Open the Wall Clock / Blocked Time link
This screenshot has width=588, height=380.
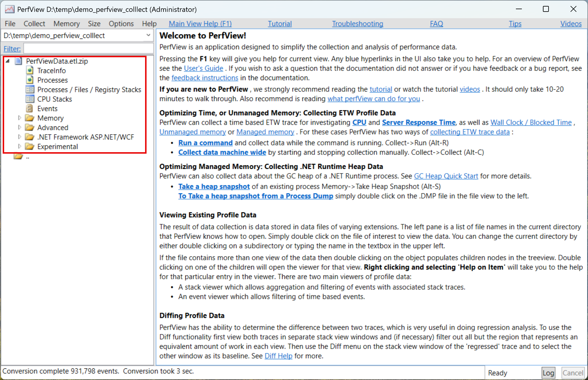tap(531, 123)
